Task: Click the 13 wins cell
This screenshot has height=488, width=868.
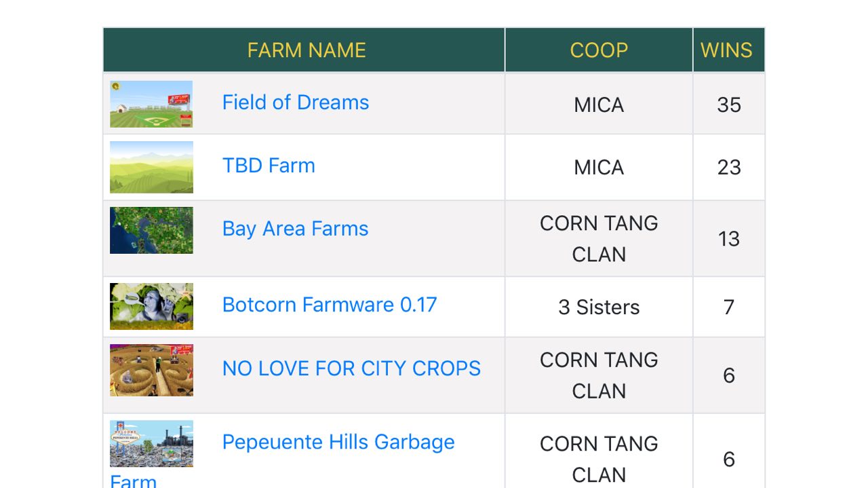Action: (x=729, y=239)
